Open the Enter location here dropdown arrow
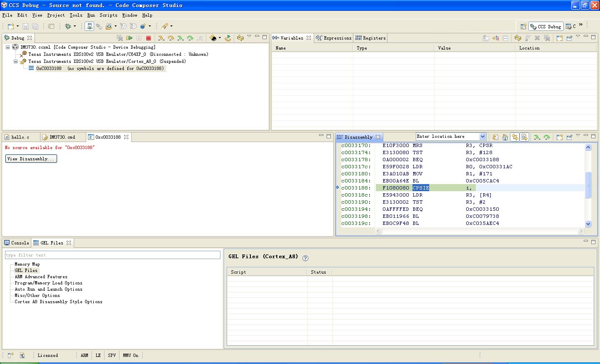 click(x=482, y=137)
